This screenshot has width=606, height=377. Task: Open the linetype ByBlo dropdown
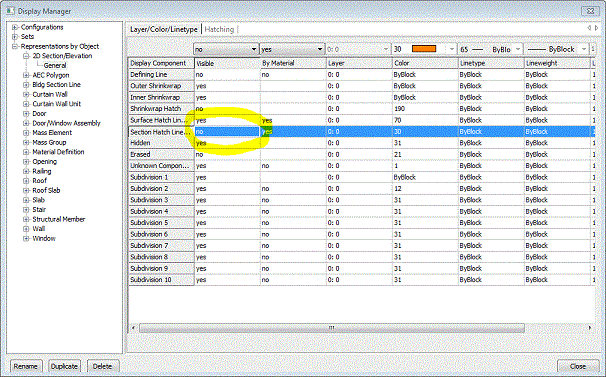(x=518, y=49)
